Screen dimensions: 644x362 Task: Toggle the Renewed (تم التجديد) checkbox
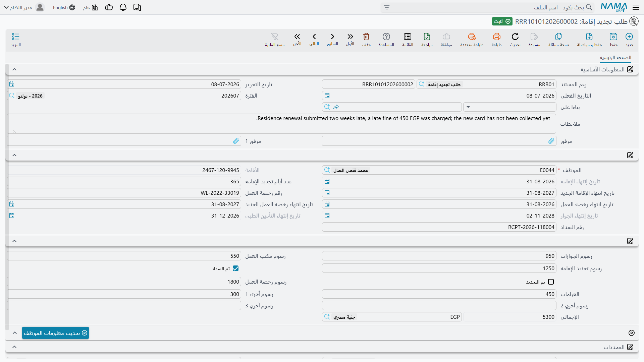coord(551,282)
